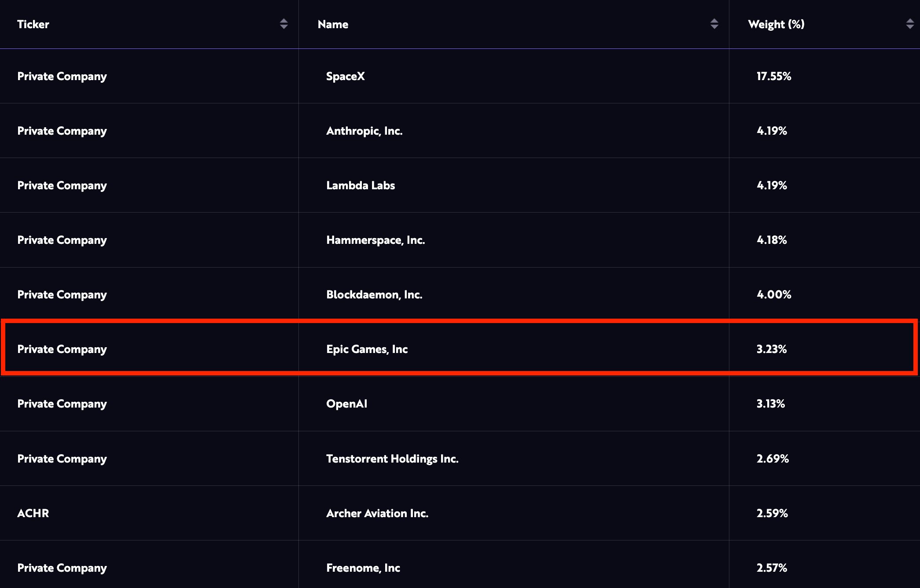Viewport: 920px width, 588px height.
Task: Click the 2.69% weight value
Action: click(x=773, y=459)
